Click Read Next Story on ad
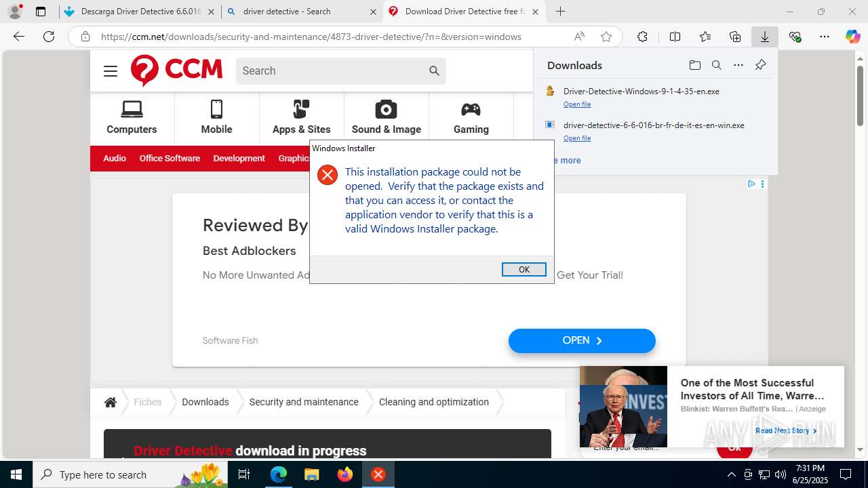The image size is (868, 488). pos(786,430)
